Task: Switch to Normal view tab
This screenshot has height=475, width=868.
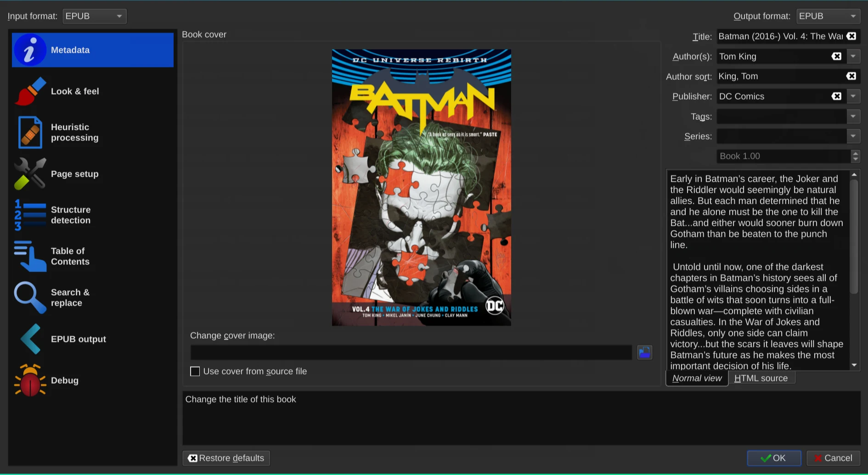Action: point(697,378)
